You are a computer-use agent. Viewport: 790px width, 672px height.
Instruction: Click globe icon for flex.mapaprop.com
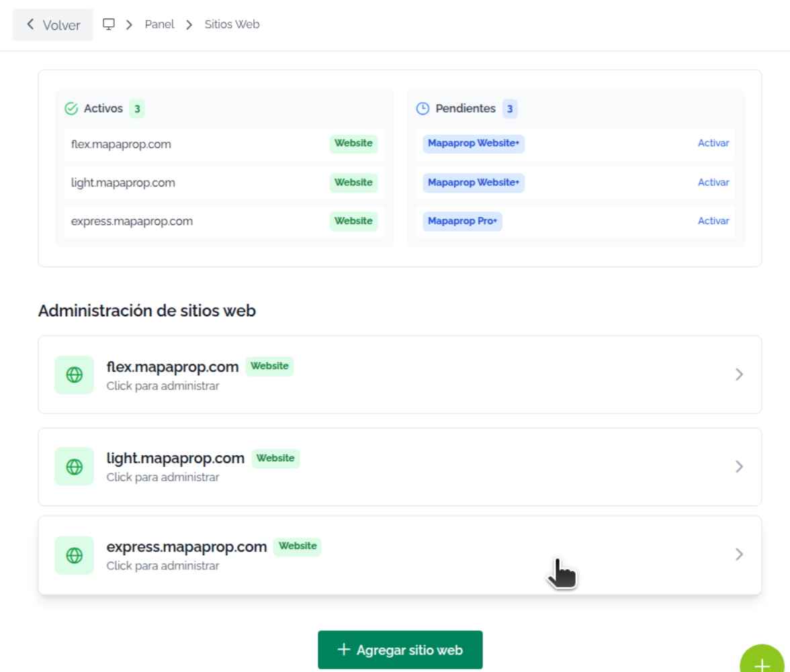[x=75, y=375]
